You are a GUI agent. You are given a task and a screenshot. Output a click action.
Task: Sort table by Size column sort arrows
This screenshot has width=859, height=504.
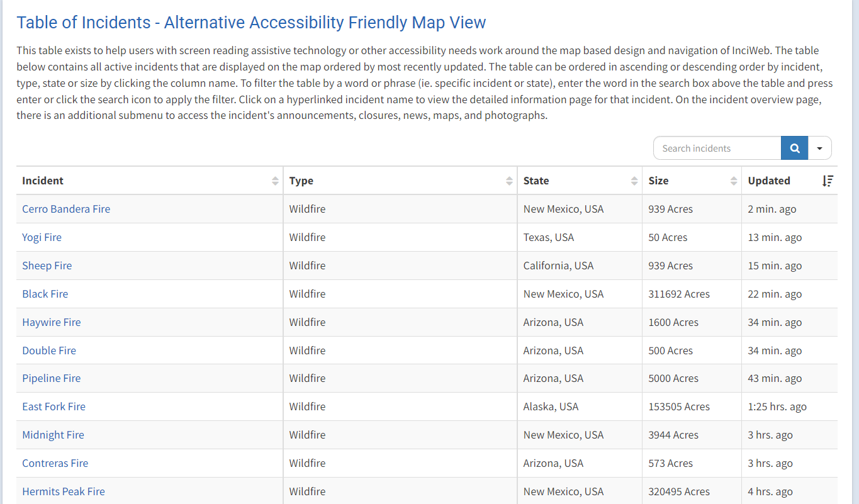(734, 181)
